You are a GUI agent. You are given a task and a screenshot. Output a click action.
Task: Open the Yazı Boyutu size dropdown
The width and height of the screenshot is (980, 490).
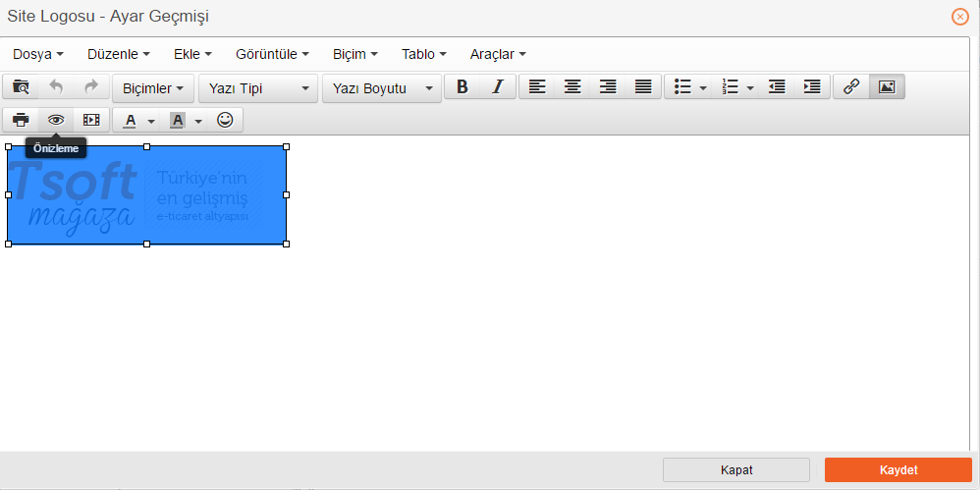coord(382,88)
